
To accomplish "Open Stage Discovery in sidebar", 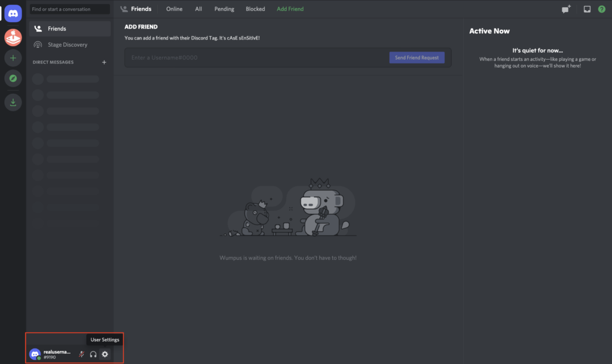I will point(70,44).
